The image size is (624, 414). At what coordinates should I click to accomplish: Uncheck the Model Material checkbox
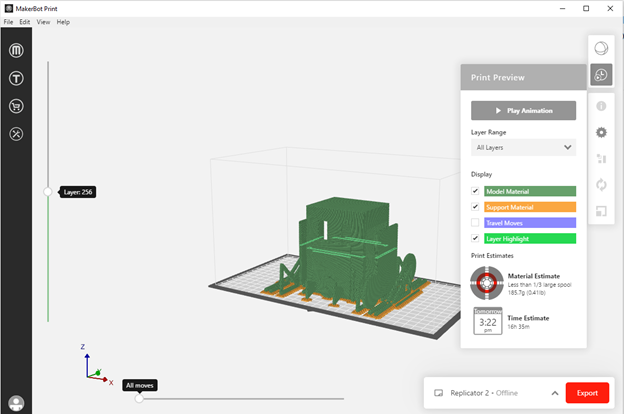(x=475, y=191)
